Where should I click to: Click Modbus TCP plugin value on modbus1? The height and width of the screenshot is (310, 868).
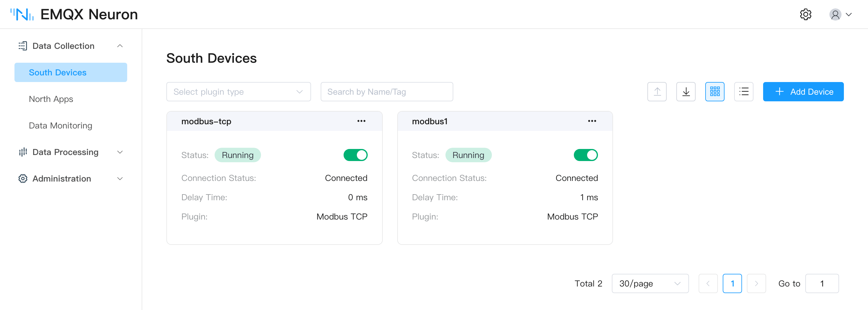click(573, 217)
